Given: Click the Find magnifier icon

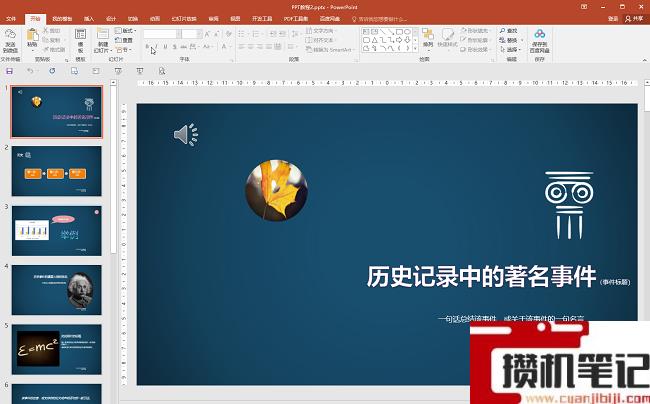Looking at the screenshot, I should (502, 31).
